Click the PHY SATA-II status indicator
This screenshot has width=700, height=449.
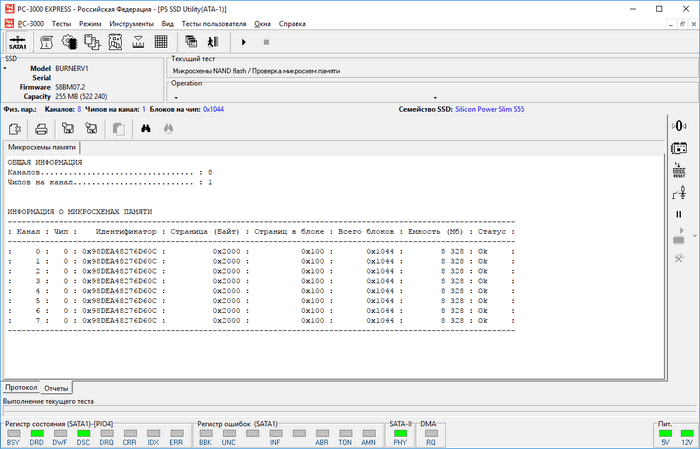[x=400, y=435]
